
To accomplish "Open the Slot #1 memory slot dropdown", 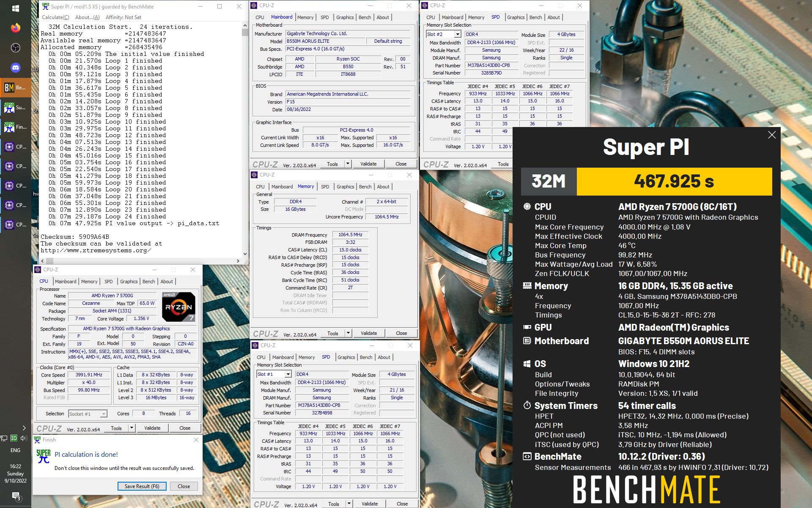I will coord(288,374).
